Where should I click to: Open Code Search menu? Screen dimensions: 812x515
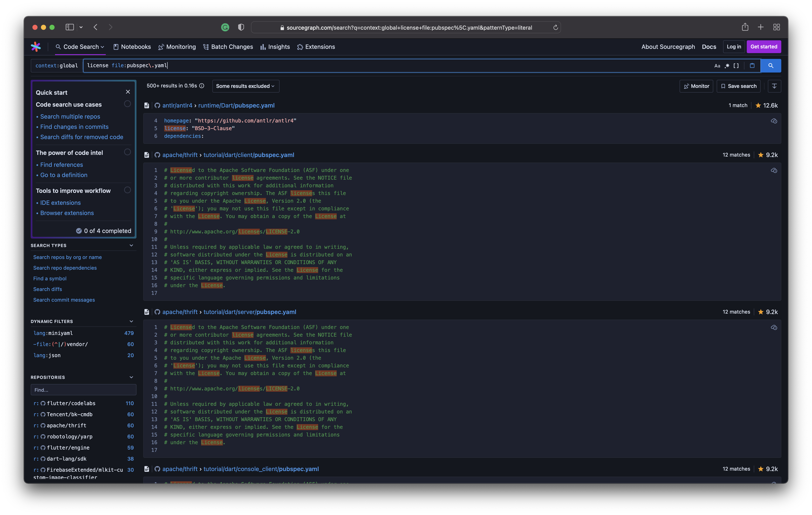pyautogui.click(x=80, y=47)
